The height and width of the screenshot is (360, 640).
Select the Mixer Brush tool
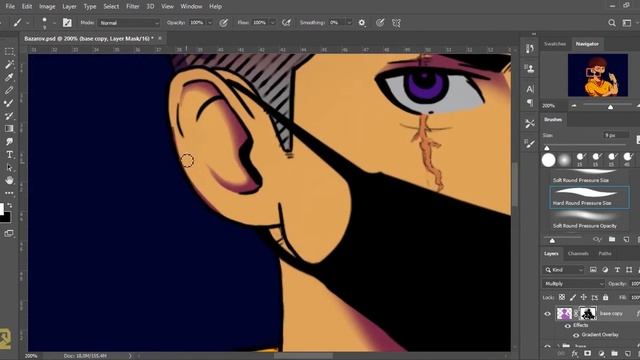(x=9, y=103)
